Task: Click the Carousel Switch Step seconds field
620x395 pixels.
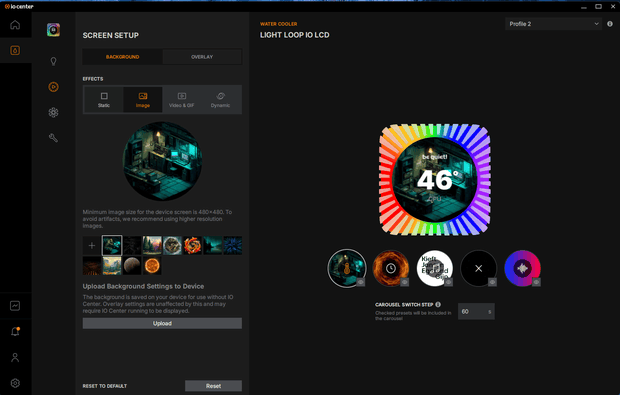Action: coord(476,312)
